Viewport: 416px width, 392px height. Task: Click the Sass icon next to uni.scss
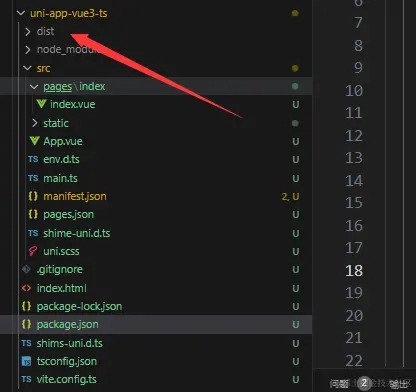[33, 251]
